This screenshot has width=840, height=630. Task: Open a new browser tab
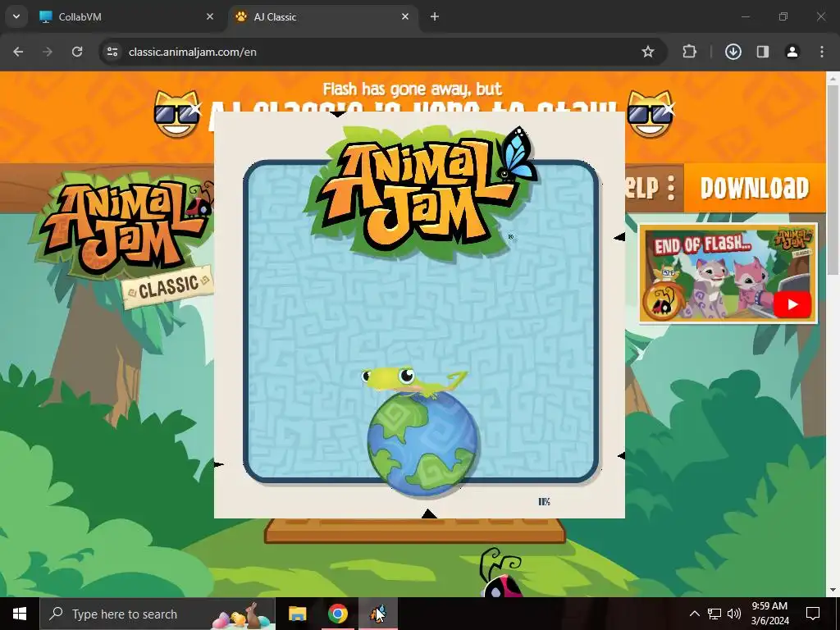(x=435, y=16)
